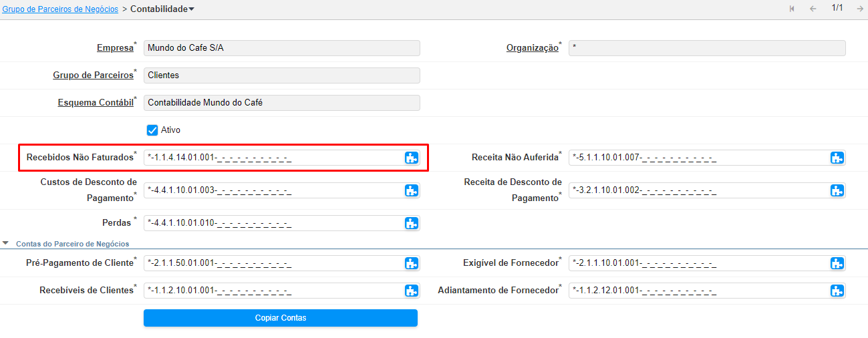Open account picker for Pré-Pagamento de Cliente
868x338 pixels.
411,263
